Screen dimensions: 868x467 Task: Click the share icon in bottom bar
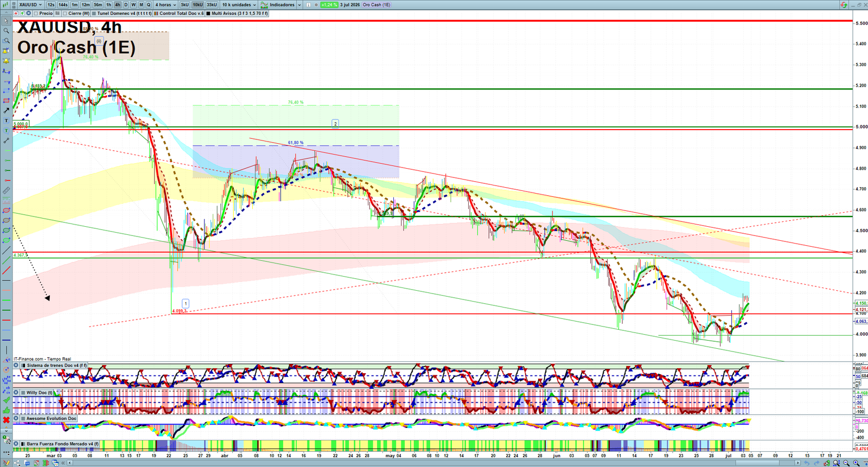point(17,463)
